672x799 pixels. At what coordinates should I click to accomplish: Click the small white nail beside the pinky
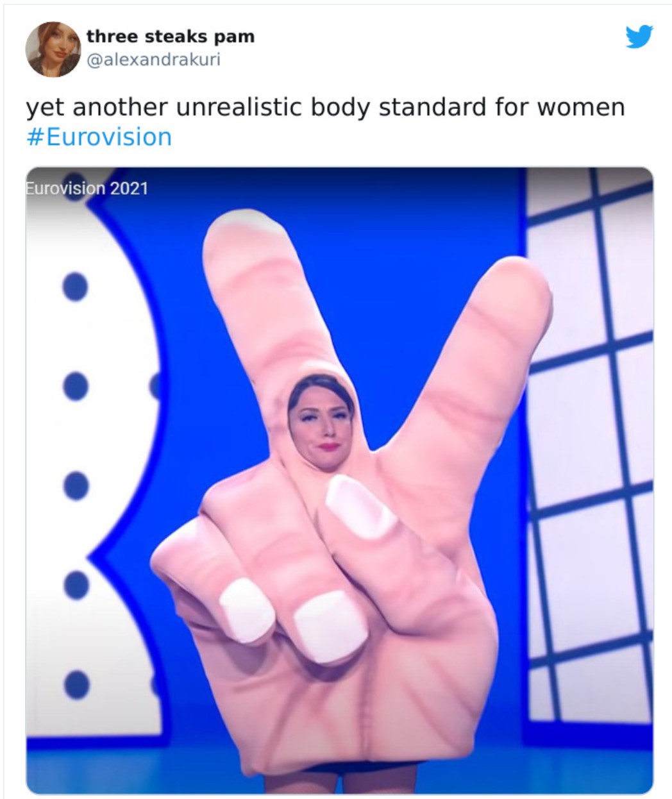246,609
